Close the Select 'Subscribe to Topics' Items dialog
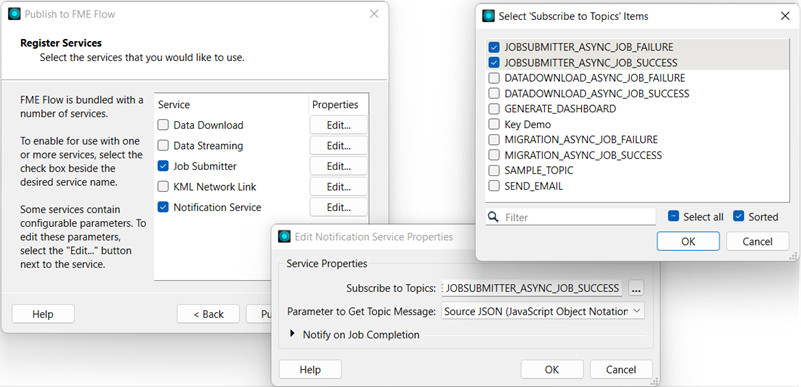The width and height of the screenshot is (801, 387). (x=785, y=16)
